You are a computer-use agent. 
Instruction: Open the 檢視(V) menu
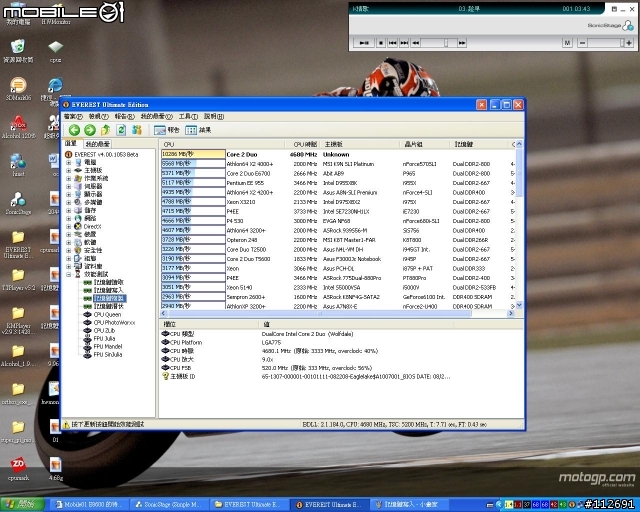click(98, 116)
